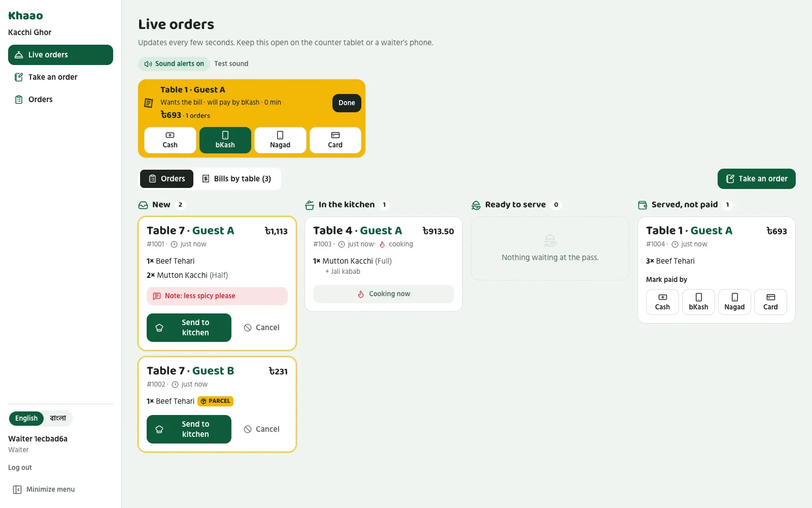
Task: Click the '+ Jali kabab' add-on text
Action: (343, 272)
